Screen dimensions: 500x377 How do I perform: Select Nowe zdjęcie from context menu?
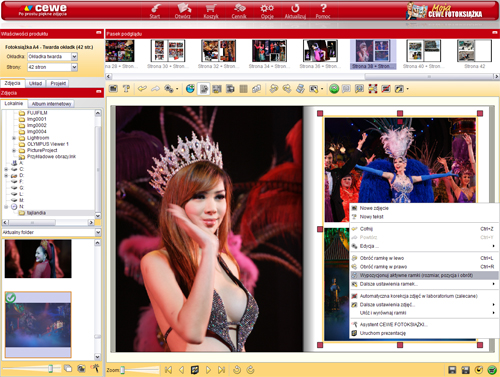[x=424, y=208]
